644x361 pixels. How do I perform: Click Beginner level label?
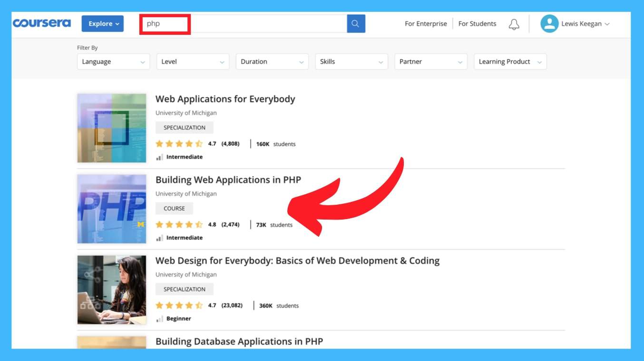tap(179, 319)
